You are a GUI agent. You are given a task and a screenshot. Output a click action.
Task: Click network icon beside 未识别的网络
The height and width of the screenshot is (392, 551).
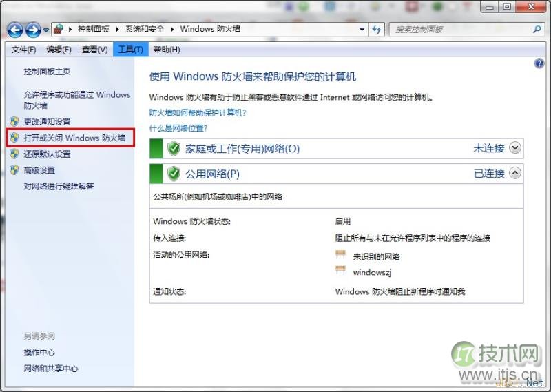(340, 254)
